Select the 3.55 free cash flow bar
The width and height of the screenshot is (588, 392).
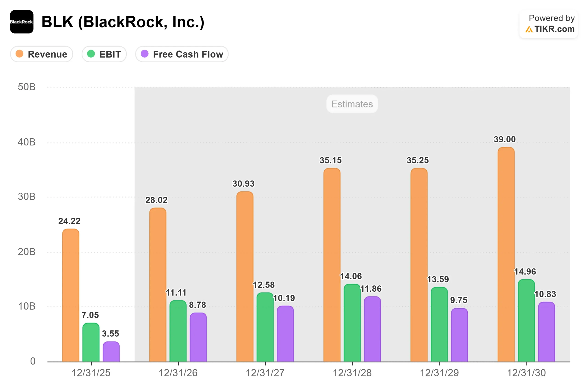pyautogui.click(x=111, y=352)
